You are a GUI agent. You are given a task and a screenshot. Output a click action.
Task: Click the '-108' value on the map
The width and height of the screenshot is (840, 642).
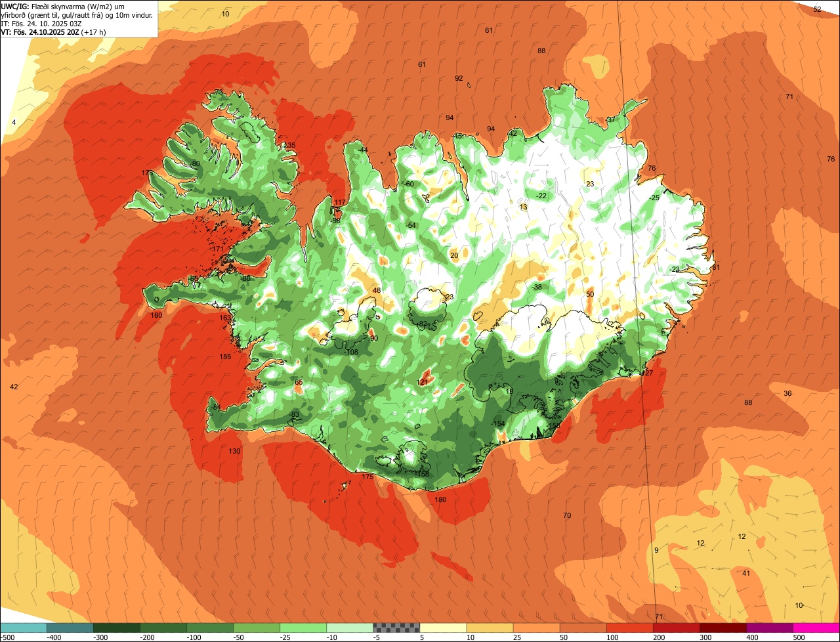tap(352, 353)
